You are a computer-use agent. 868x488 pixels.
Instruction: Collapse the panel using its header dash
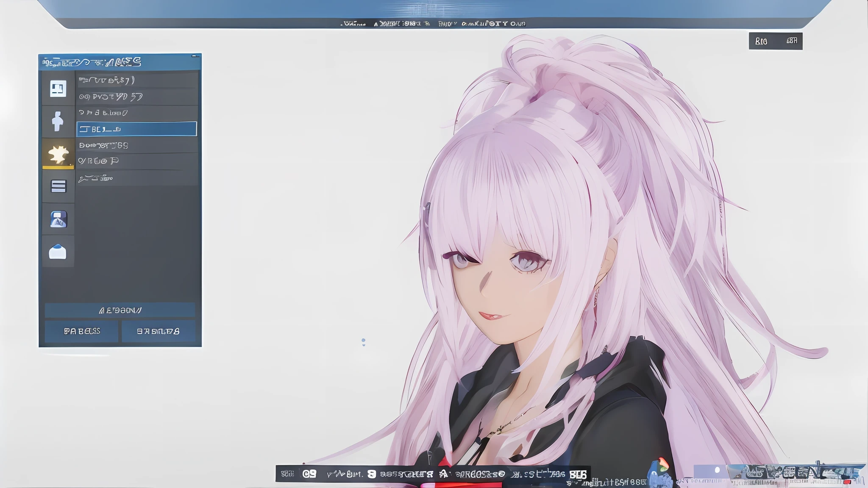tap(195, 56)
